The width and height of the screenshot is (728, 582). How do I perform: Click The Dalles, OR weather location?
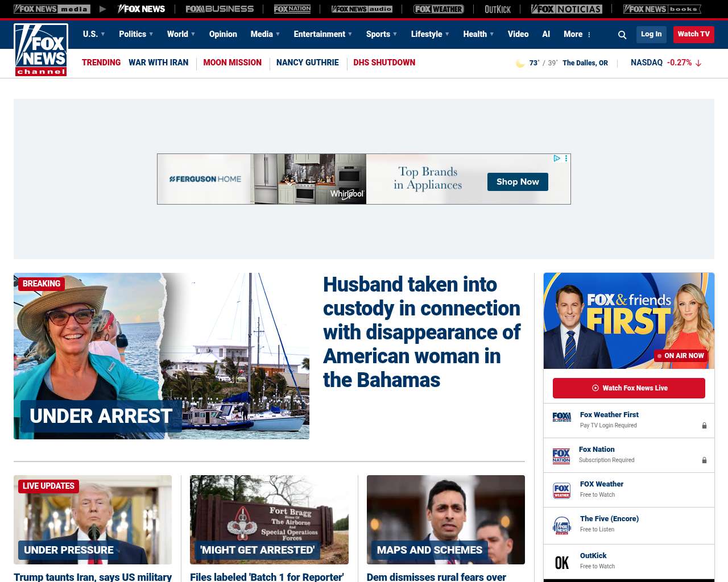585,63
